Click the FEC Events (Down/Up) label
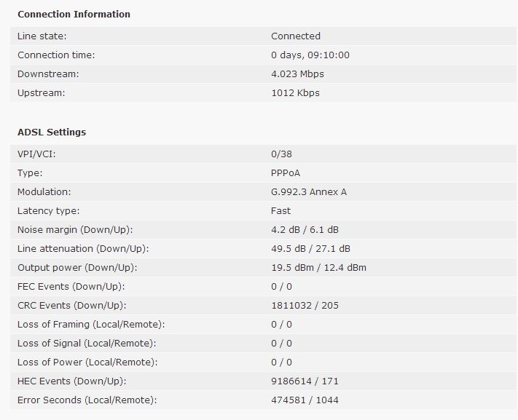Screen dimensions: 518x420 pos(71,287)
